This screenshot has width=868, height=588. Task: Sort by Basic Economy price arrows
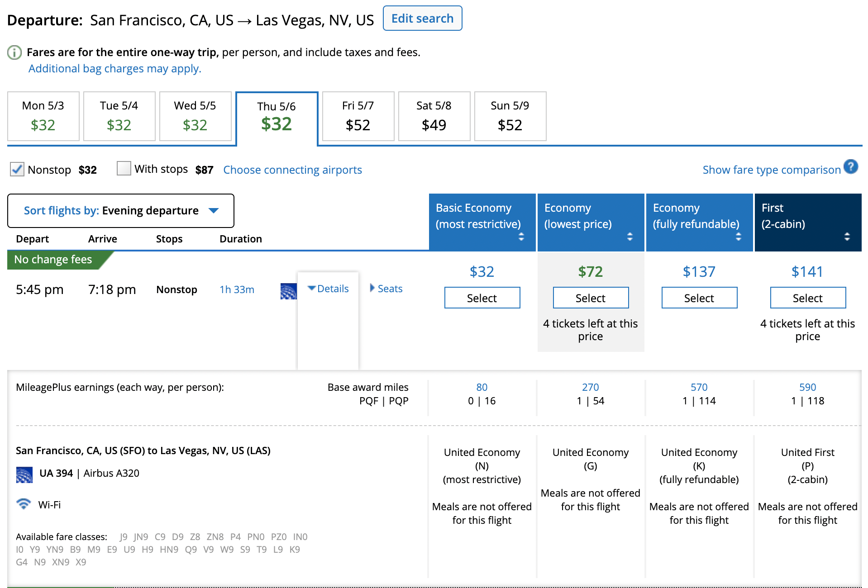point(521,237)
